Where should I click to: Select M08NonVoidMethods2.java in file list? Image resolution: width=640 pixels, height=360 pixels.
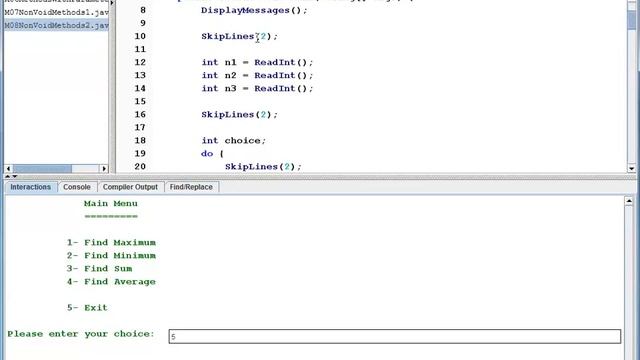(x=56, y=25)
